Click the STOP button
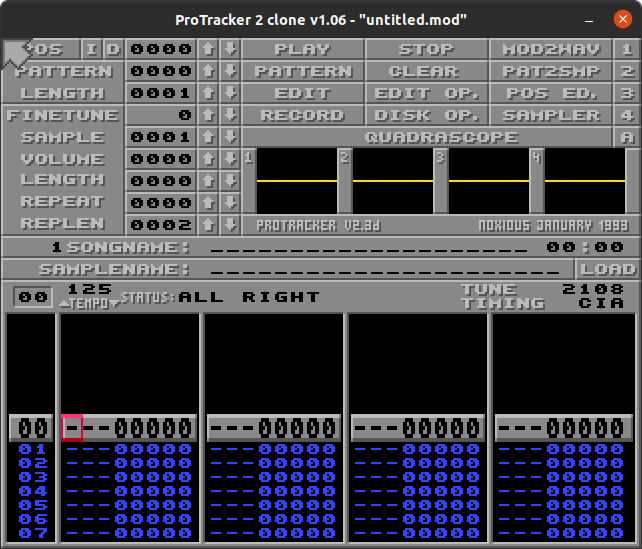This screenshot has width=642, height=549. 426,50
